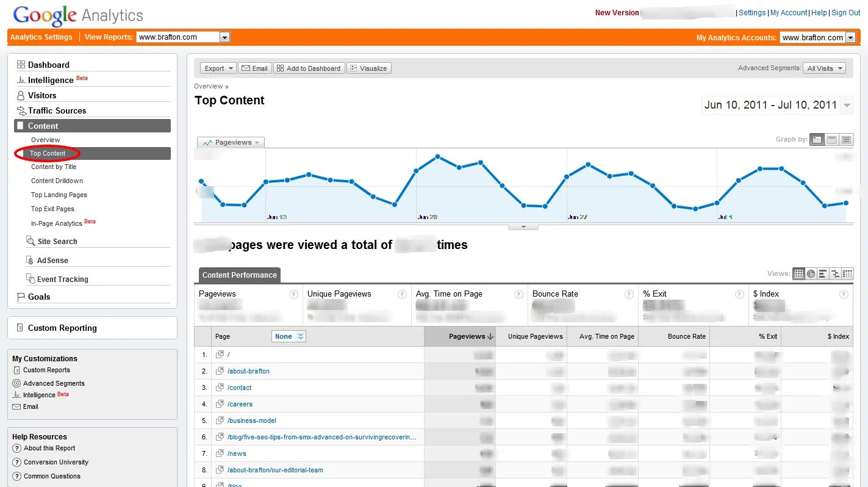The height and width of the screenshot is (487, 868).
Task: Open the Export dropdown
Action: [x=218, y=68]
